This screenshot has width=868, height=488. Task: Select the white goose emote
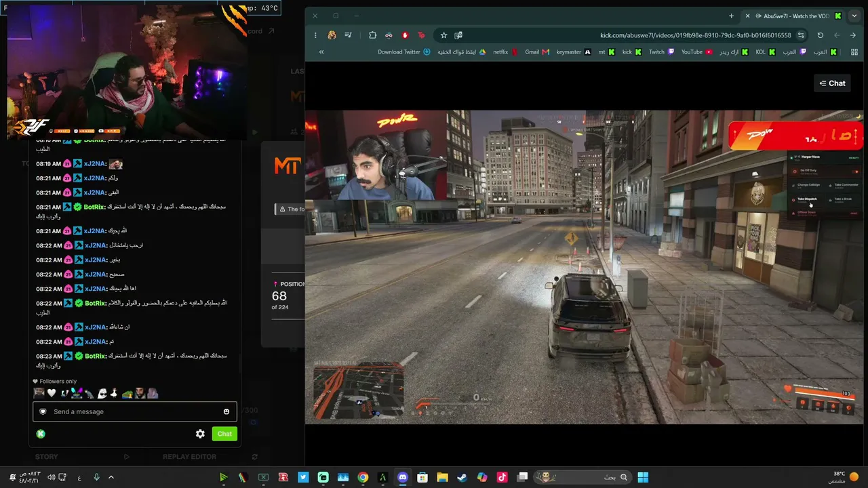point(114,393)
